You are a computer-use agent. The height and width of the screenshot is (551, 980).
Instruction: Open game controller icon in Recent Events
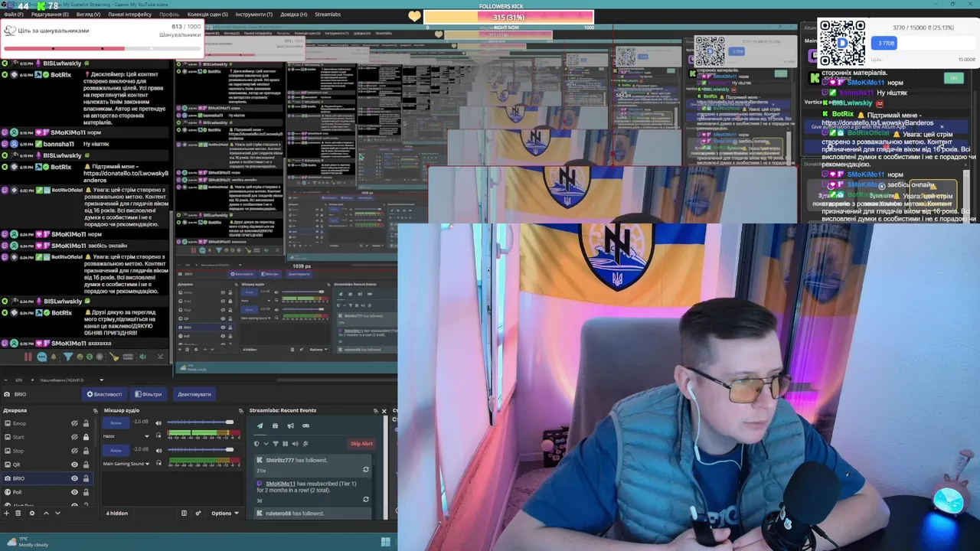click(x=305, y=425)
